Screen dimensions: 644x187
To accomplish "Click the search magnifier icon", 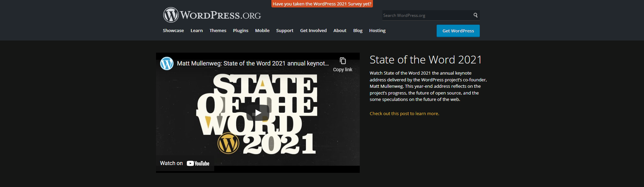I will point(475,15).
